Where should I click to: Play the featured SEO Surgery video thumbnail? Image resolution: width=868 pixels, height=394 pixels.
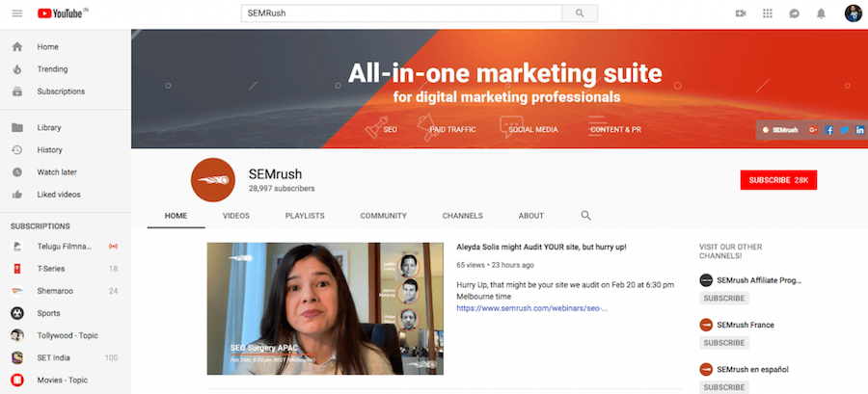coord(325,308)
